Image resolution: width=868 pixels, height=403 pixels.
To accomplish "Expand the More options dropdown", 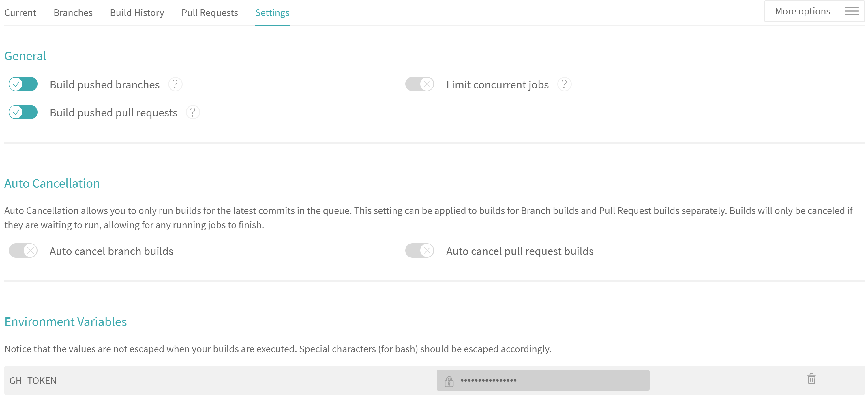I will [802, 12].
